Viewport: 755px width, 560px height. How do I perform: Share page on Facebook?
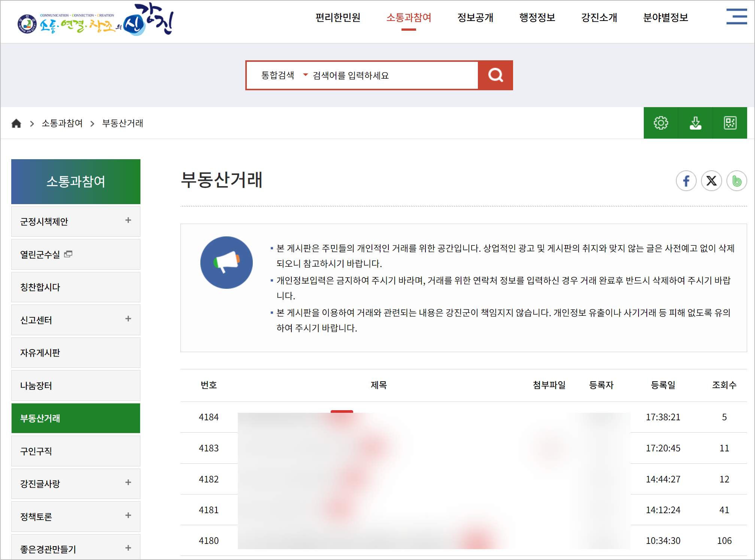point(686,181)
